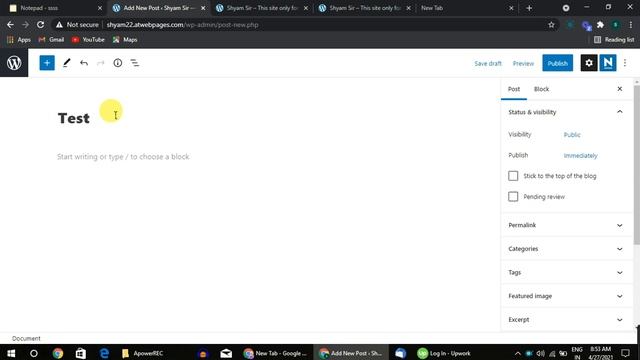Expand the Featured image section

[567, 296]
